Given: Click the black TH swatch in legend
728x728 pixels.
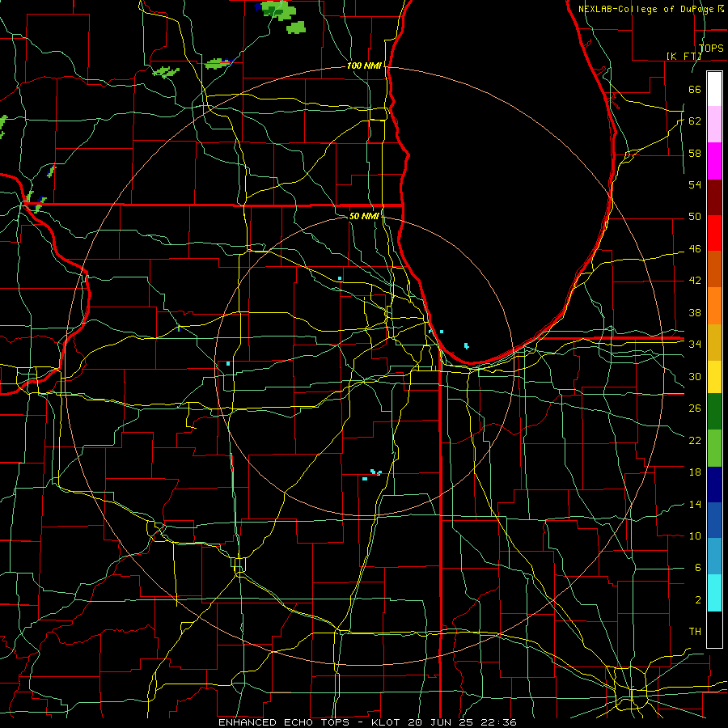Looking at the screenshot, I should 714,629.
